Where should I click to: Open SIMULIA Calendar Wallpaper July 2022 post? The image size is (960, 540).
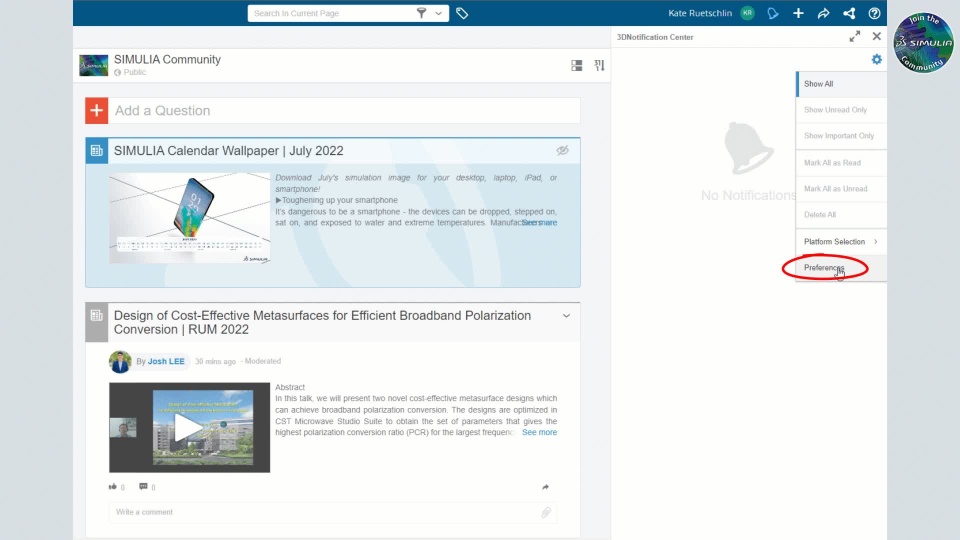click(x=228, y=151)
